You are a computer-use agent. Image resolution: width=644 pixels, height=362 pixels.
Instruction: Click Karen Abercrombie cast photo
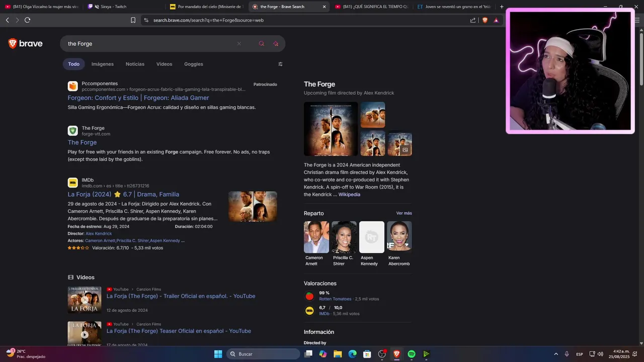399,236
